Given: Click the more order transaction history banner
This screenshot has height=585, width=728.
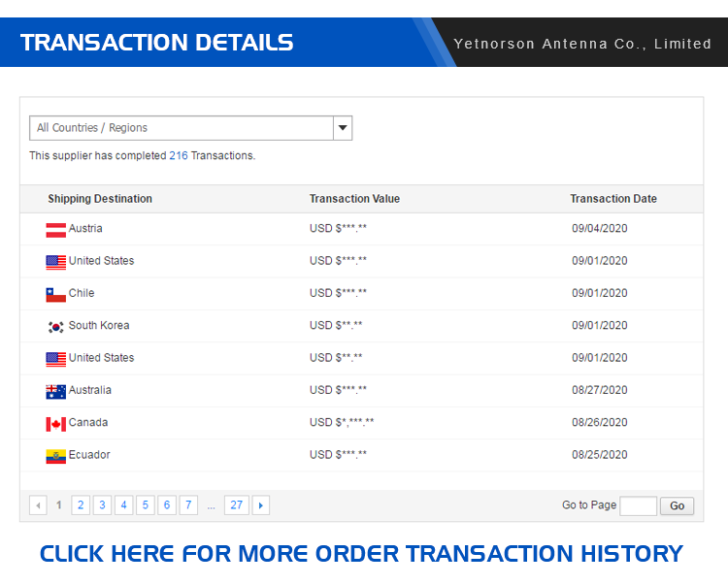Looking at the screenshot, I should tap(361, 554).
